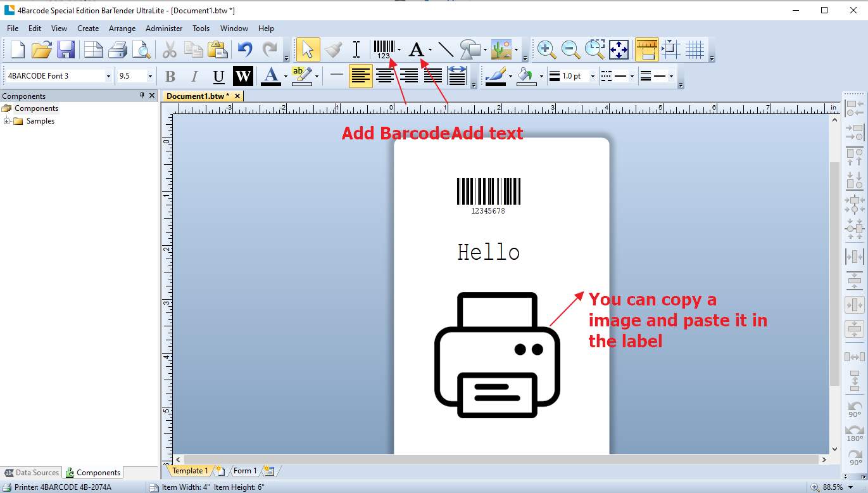Switch to the Data Sources tab

[x=32, y=473]
